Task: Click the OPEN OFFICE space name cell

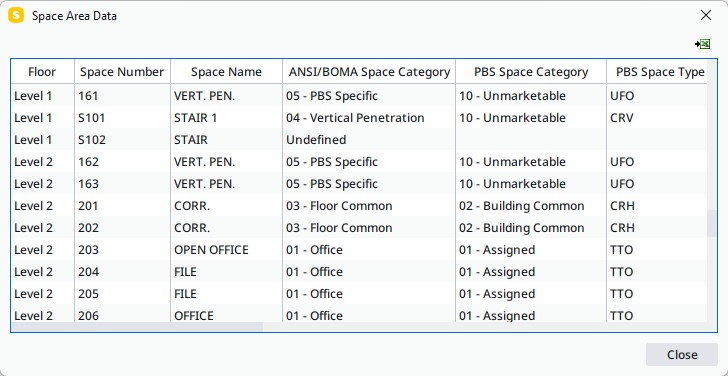Action: 226,250
